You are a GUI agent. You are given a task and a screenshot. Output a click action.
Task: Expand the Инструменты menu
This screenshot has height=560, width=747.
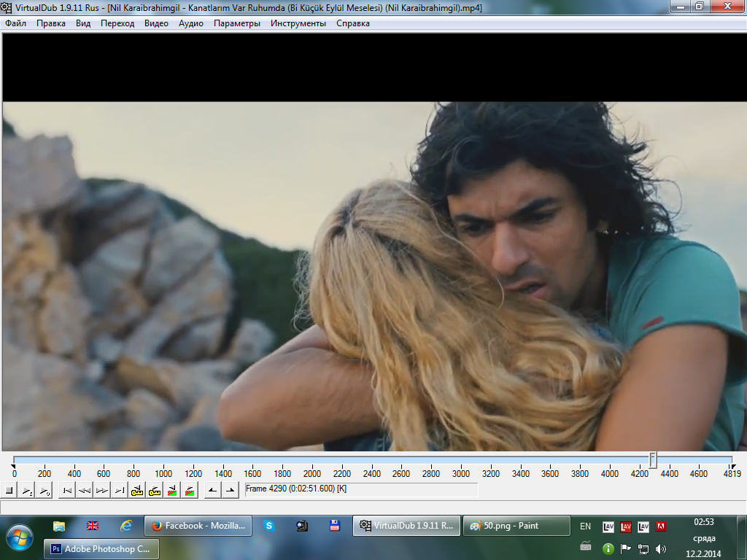pos(298,23)
